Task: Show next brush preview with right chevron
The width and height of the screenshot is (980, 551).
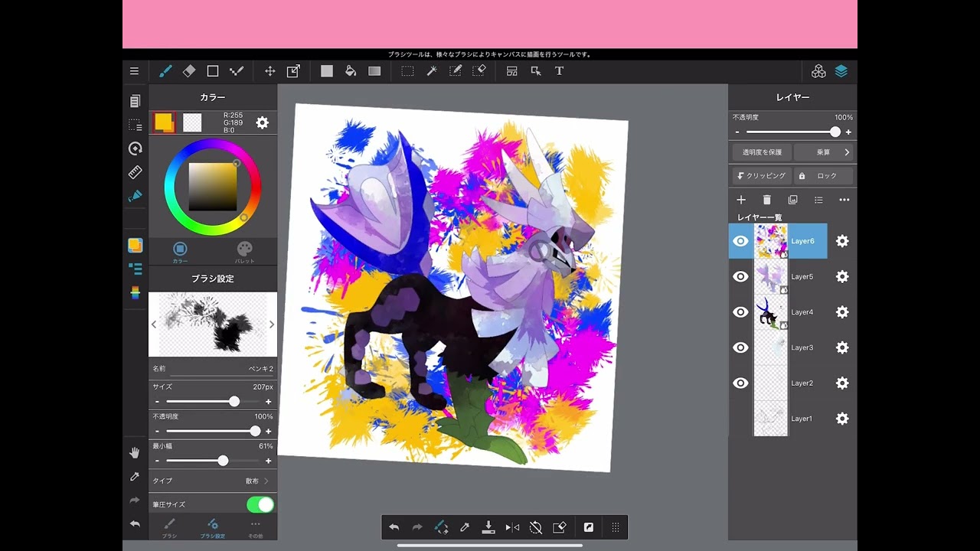Action: point(271,324)
